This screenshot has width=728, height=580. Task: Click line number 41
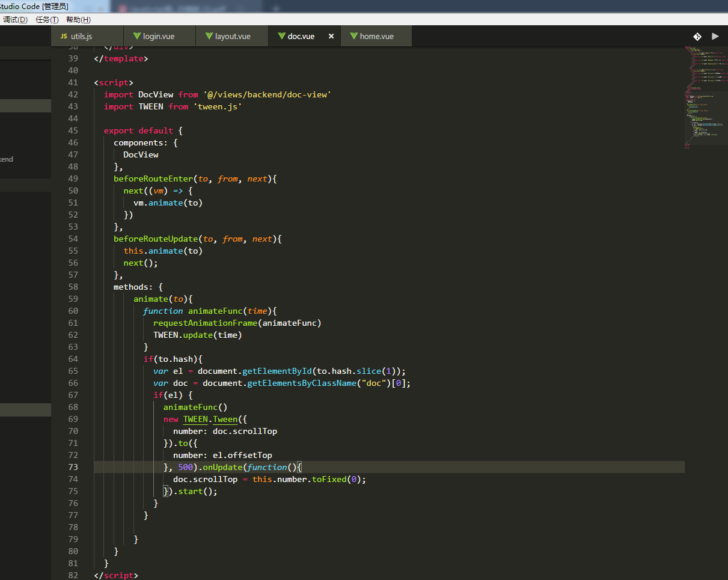[x=73, y=82]
